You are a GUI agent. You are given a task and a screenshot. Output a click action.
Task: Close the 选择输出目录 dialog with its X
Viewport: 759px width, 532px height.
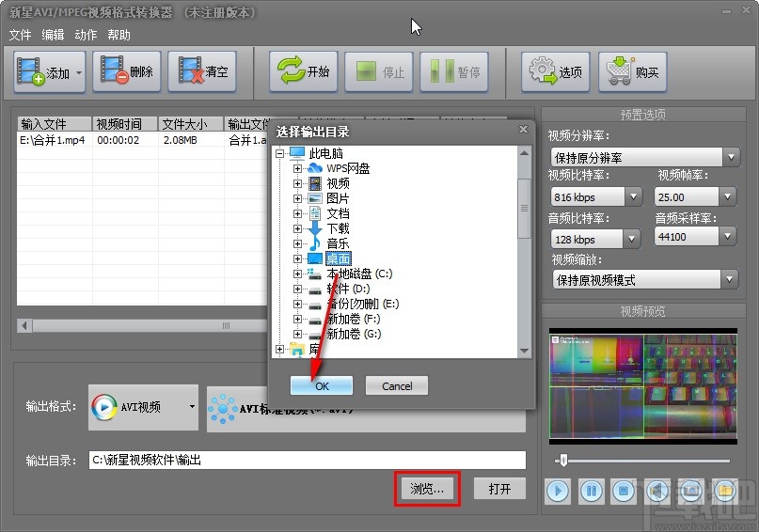click(x=523, y=129)
